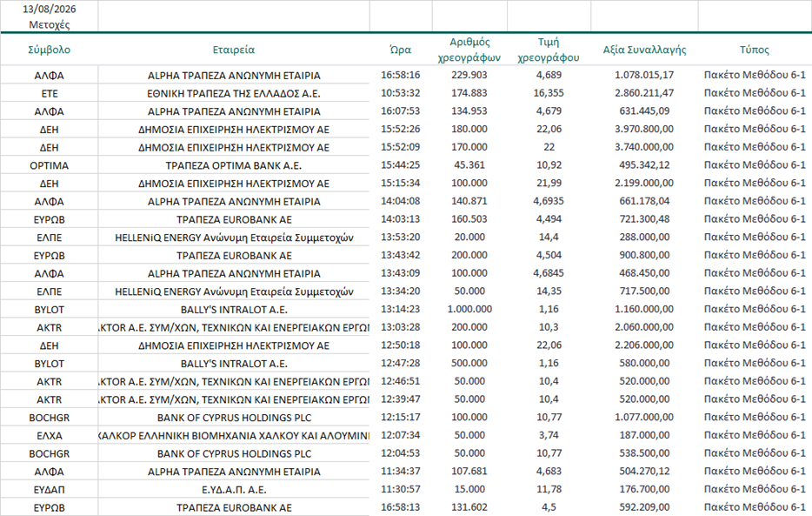Click quantity cell 160.503
The image size is (812, 516).
(x=469, y=219)
